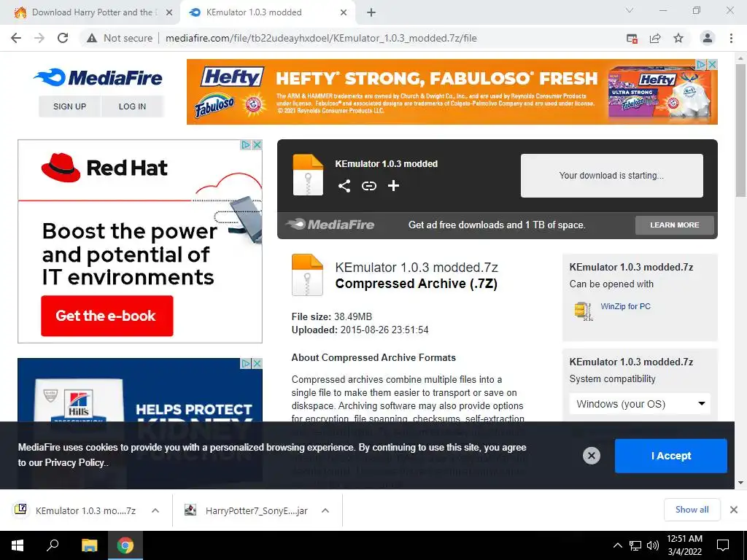Click the LEARN MORE button
Viewport: 747px width, 560px height.
(675, 225)
